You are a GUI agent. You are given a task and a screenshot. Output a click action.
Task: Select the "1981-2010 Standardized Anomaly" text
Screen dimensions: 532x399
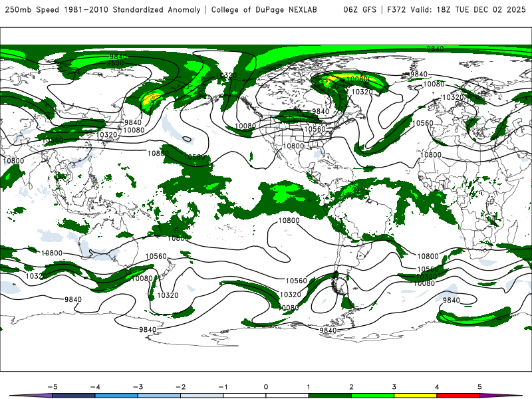point(131,9)
